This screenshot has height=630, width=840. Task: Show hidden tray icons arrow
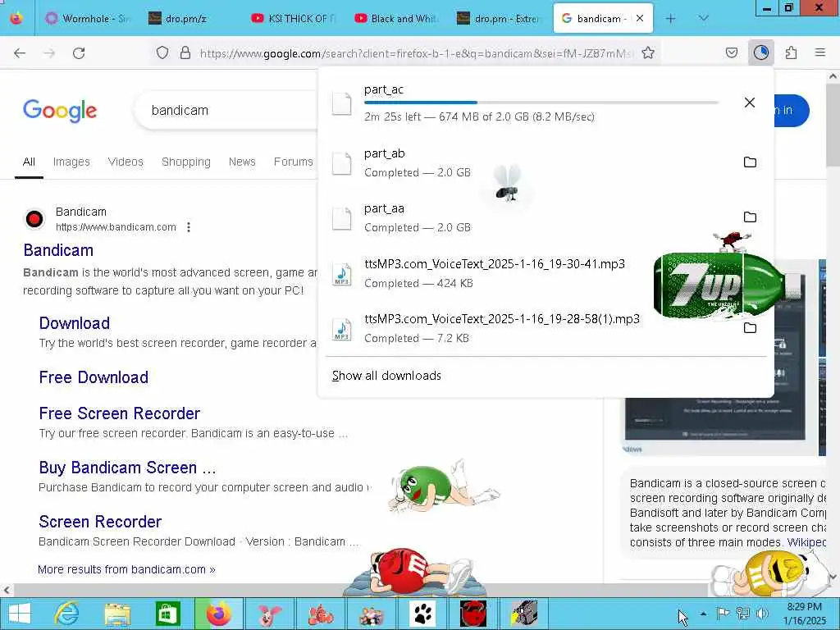click(x=703, y=614)
